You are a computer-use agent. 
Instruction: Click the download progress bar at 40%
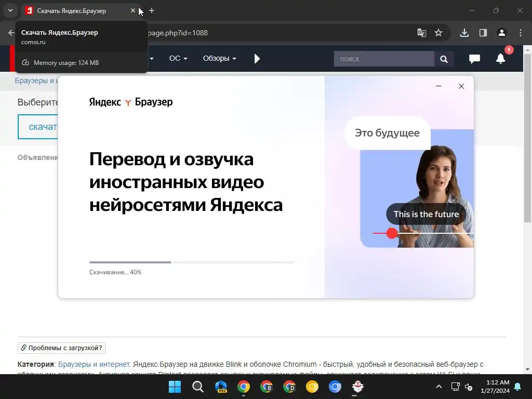point(191,262)
